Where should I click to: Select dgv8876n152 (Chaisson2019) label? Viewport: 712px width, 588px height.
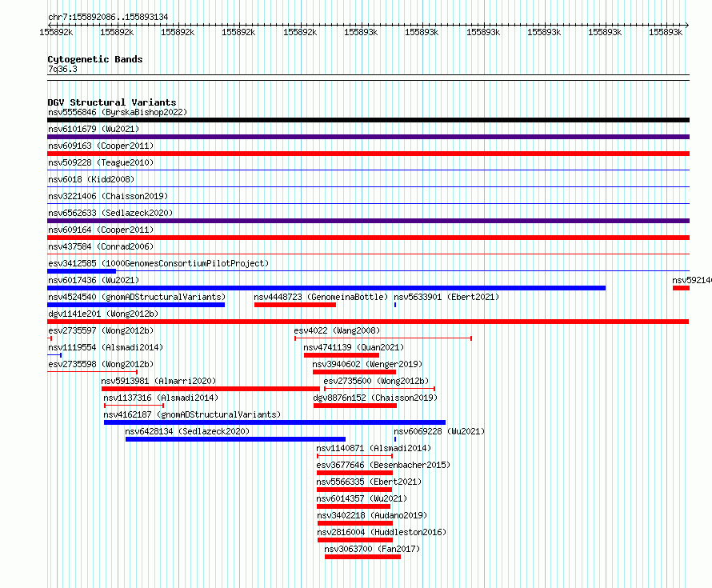click(375, 398)
